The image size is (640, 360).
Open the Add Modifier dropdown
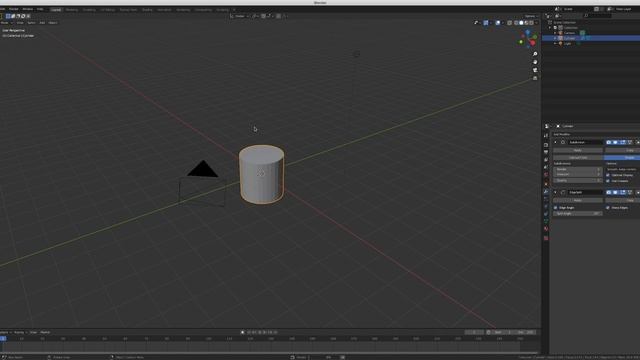(x=562, y=134)
